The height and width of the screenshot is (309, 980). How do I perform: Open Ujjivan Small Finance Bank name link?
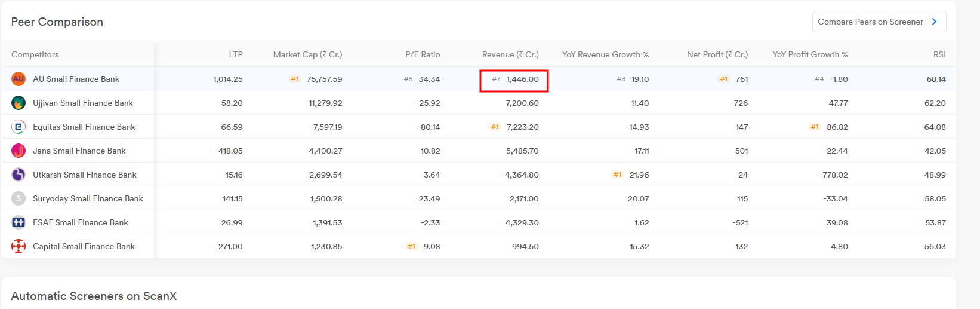point(83,103)
